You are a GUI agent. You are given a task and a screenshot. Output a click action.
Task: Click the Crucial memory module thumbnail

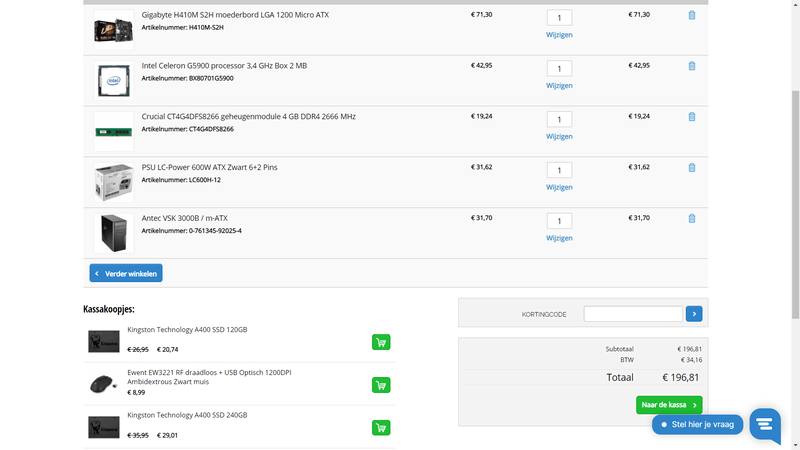(114, 132)
